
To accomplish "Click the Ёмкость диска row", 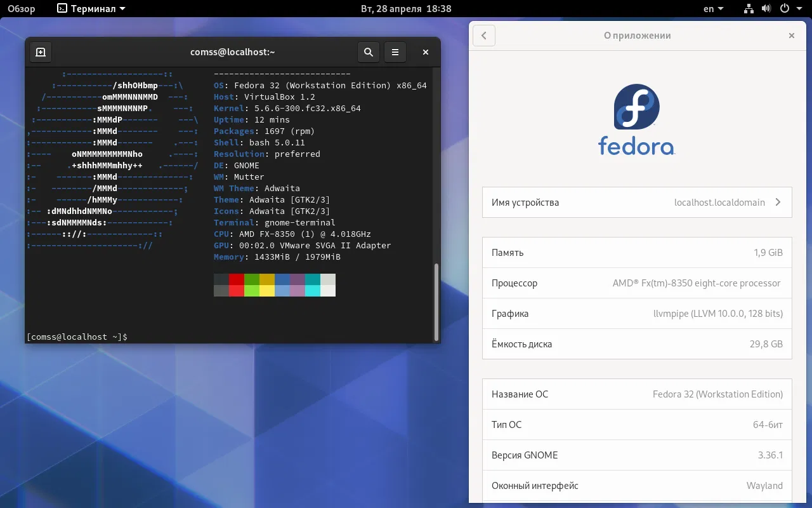I will (x=637, y=344).
